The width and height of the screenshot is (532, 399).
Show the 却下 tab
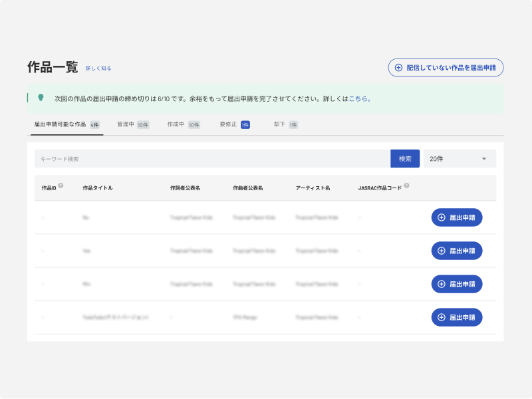[285, 124]
